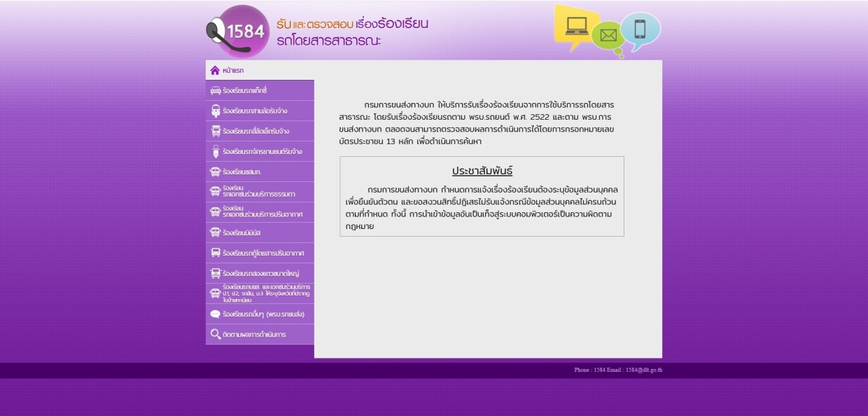
Task: Click the three-wheeler (รถสามล้อรับจ้าง) complaint icon
Action: pos(216,111)
